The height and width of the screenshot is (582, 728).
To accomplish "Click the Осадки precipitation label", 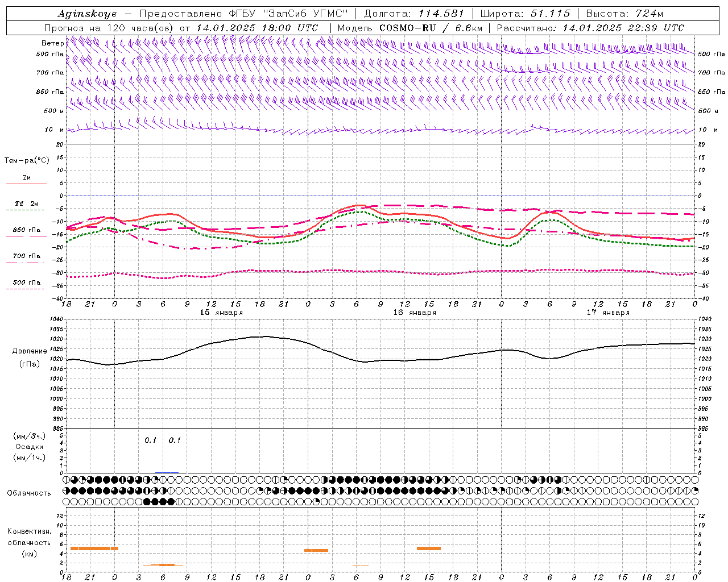I will point(29,447).
